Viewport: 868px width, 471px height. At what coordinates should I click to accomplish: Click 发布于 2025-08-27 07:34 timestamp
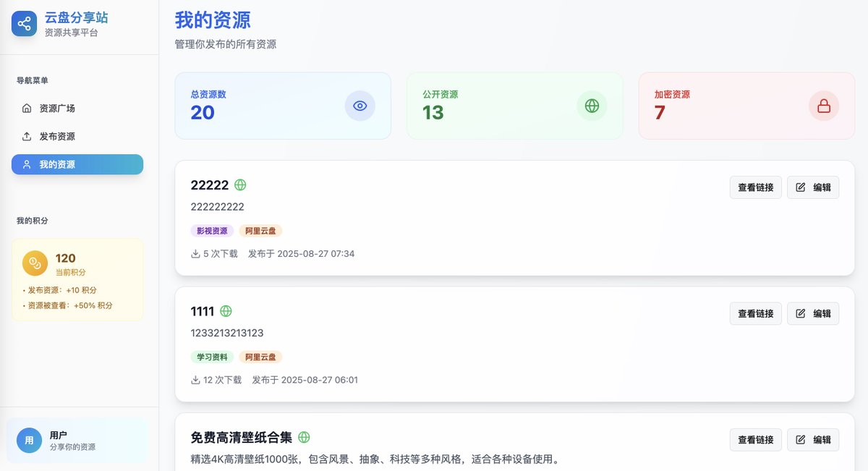[x=301, y=254]
